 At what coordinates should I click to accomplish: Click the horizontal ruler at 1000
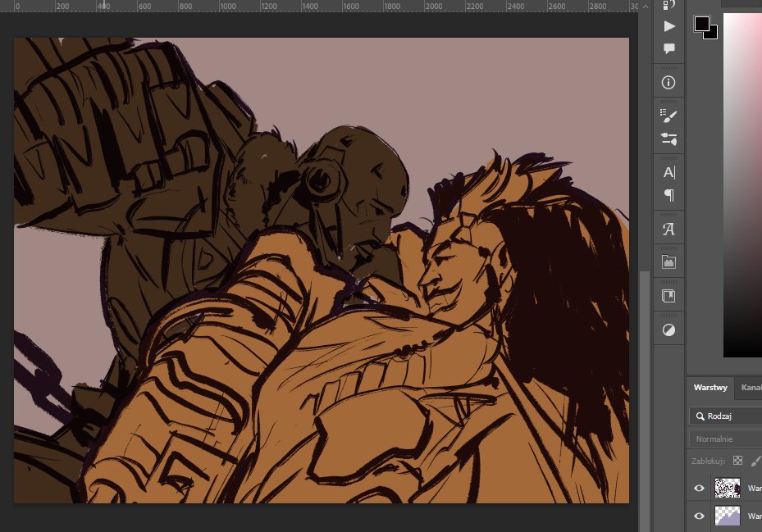tap(227, 7)
